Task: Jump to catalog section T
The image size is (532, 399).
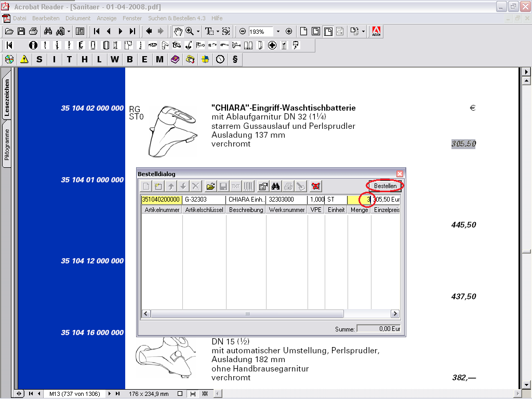Action: [69, 59]
